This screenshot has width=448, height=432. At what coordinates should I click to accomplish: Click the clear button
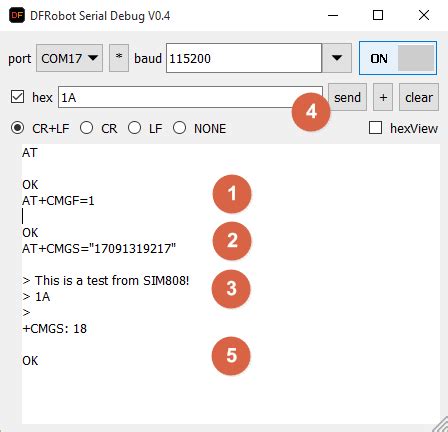click(x=419, y=97)
